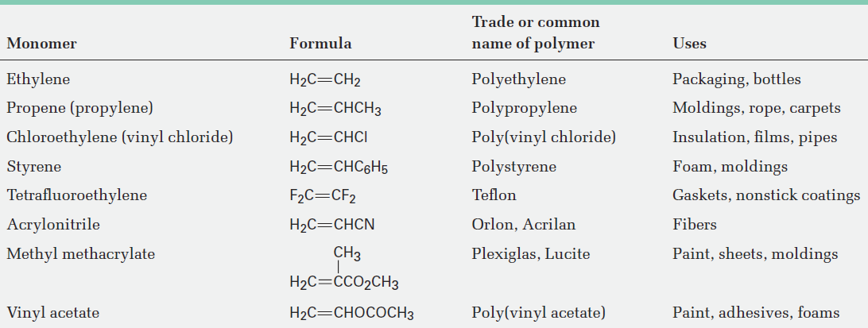
Task: Select the Methyl methacrylate monomer
Action: click(x=81, y=254)
